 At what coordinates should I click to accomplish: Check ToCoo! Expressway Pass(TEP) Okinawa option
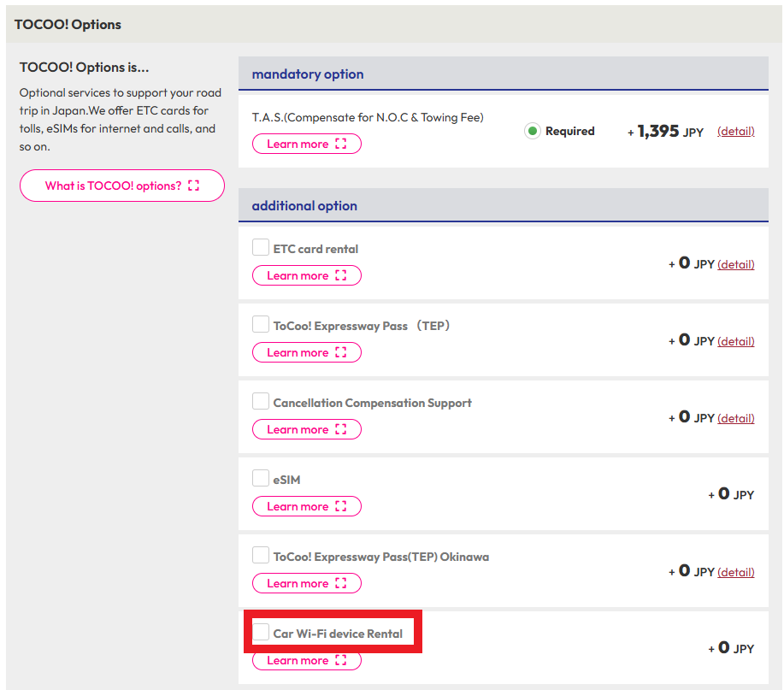261,555
